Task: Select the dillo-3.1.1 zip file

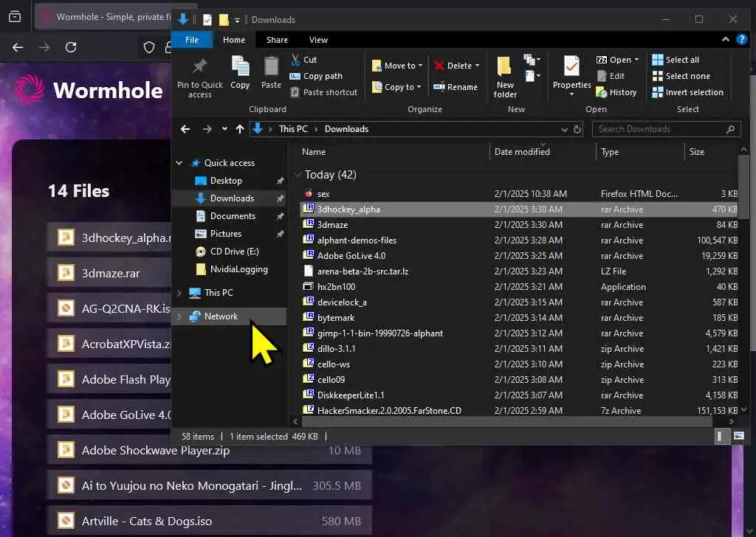Action: click(519, 349)
